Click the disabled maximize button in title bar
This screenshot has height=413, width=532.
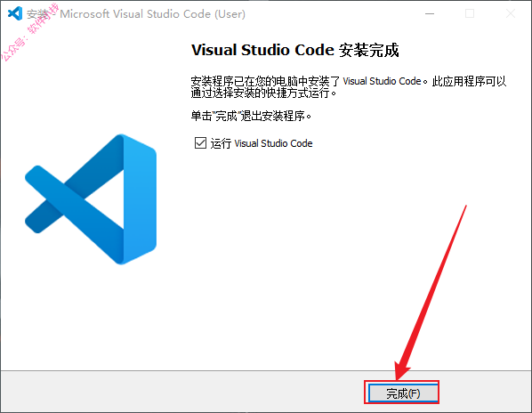click(470, 14)
